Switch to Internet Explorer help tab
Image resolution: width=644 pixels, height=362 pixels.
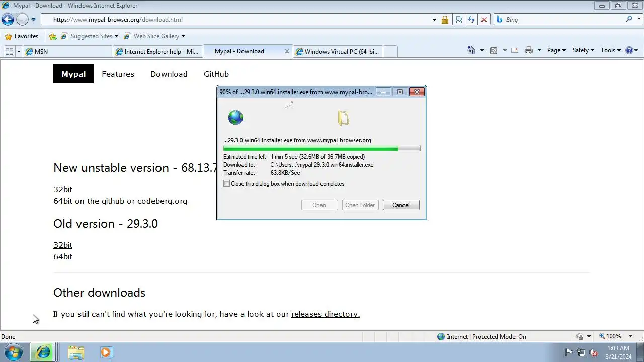click(157, 51)
